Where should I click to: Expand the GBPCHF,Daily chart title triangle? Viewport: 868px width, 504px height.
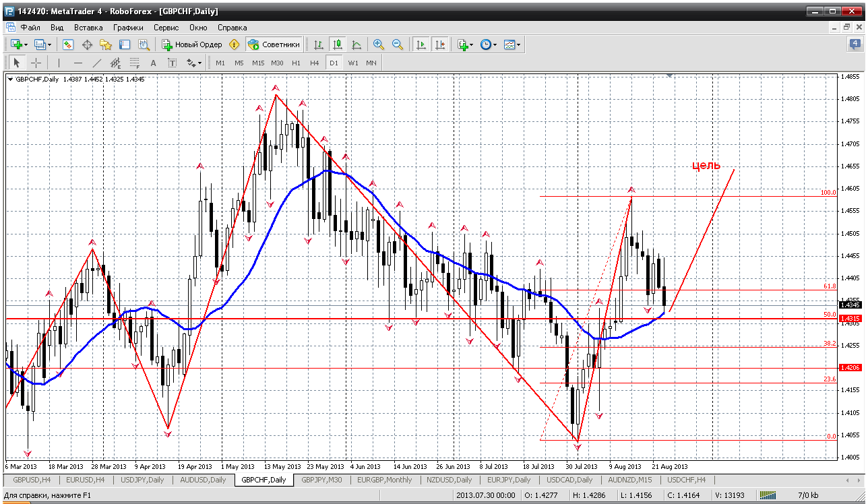[x=10, y=79]
